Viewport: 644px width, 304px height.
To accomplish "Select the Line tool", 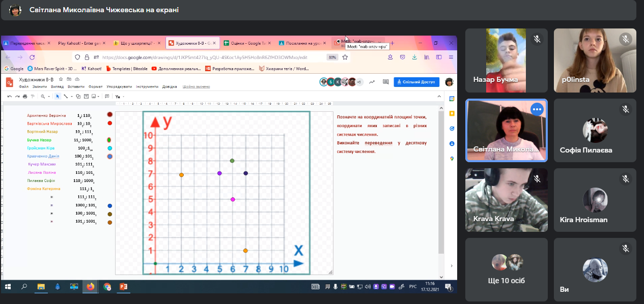I will pyautogui.click(x=66, y=97).
